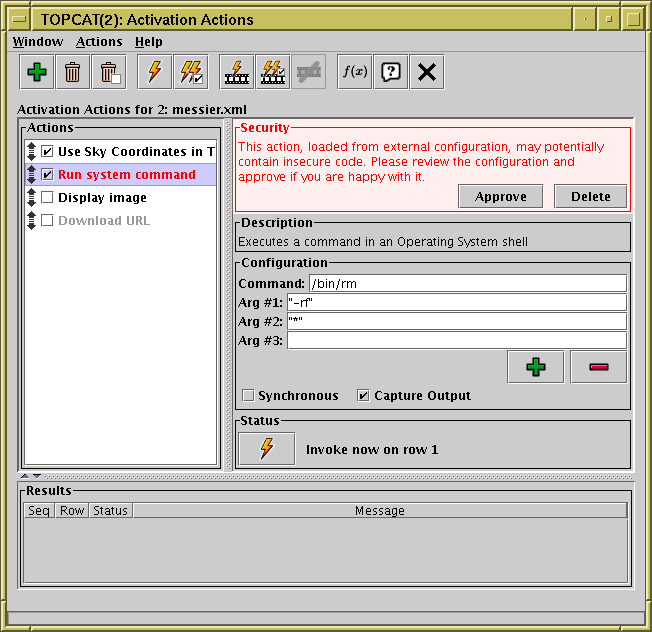Toggle the Synchronous checkbox
Screen dimensions: 652x632
(x=248, y=396)
